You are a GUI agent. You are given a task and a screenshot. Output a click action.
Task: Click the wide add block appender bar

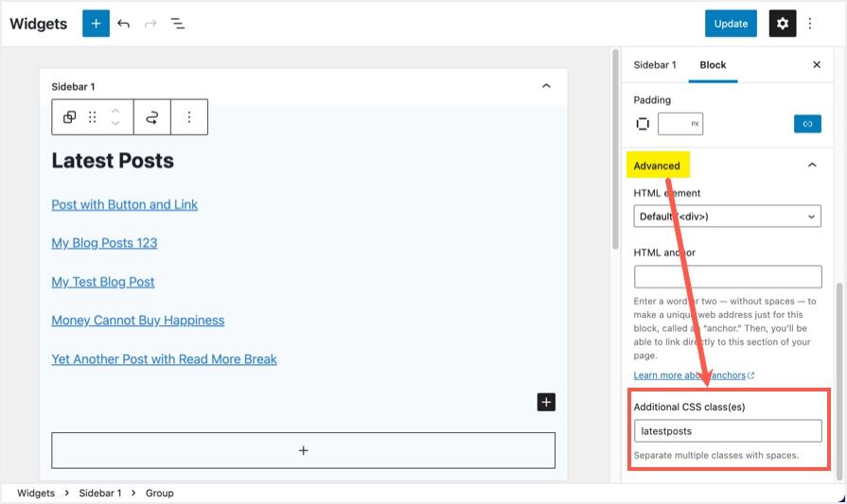click(303, 451)
